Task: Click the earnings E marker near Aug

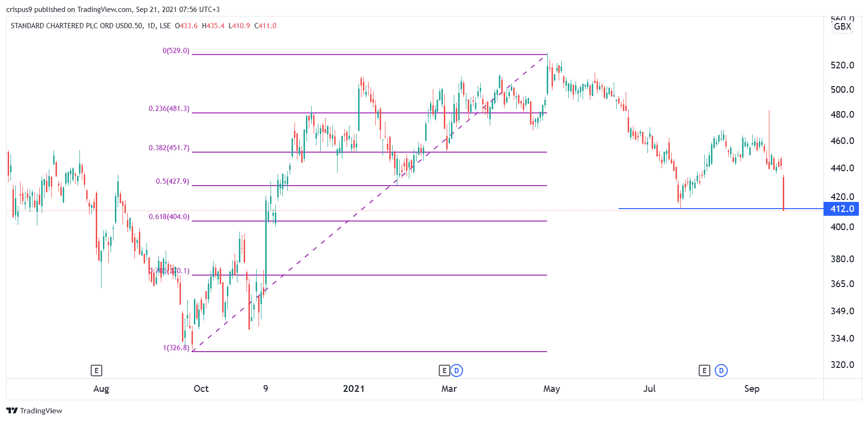Action: 96,370
